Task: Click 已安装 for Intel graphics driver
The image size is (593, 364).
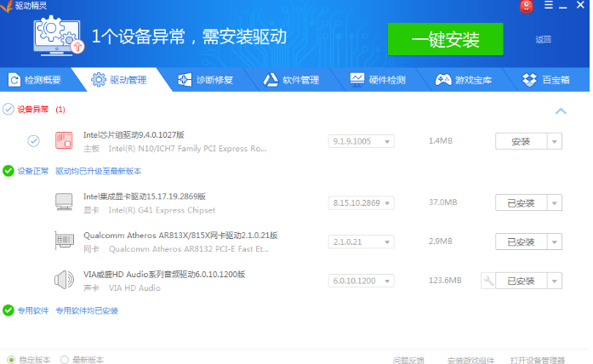Action: click(x=521, y=203)
